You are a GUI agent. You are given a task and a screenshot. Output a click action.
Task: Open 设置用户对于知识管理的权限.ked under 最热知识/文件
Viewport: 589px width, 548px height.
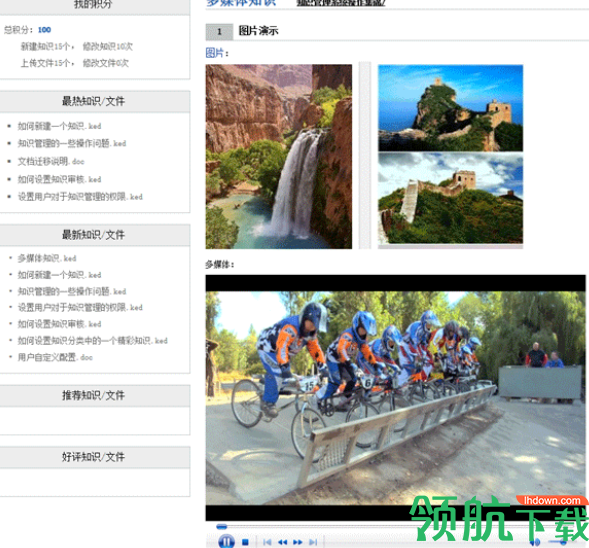click(80, 197)
